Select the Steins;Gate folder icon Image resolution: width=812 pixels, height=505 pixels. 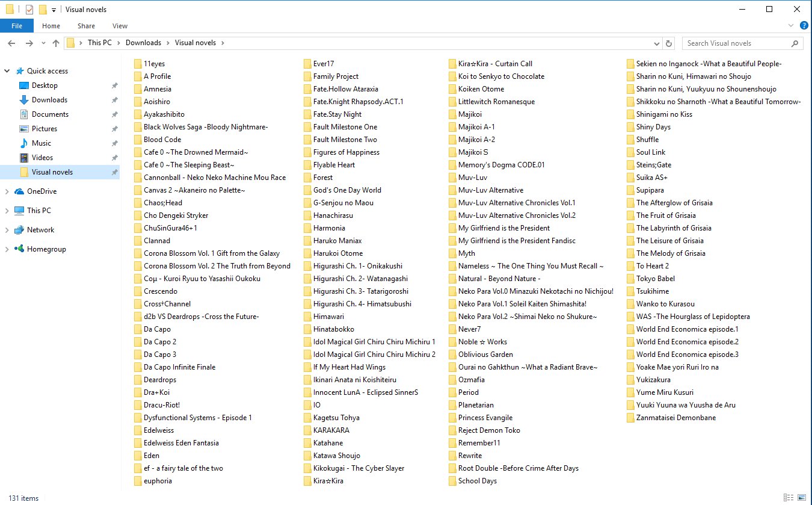point(630,165)
